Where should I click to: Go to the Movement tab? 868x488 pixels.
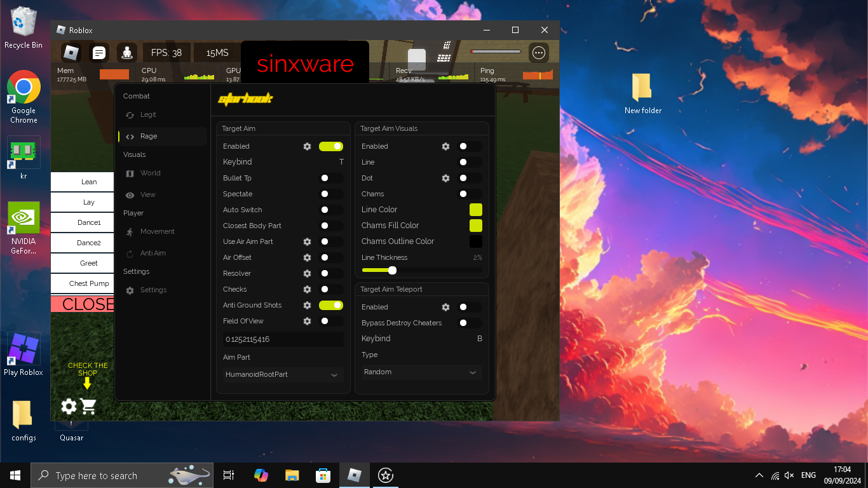tap(163, 231)
